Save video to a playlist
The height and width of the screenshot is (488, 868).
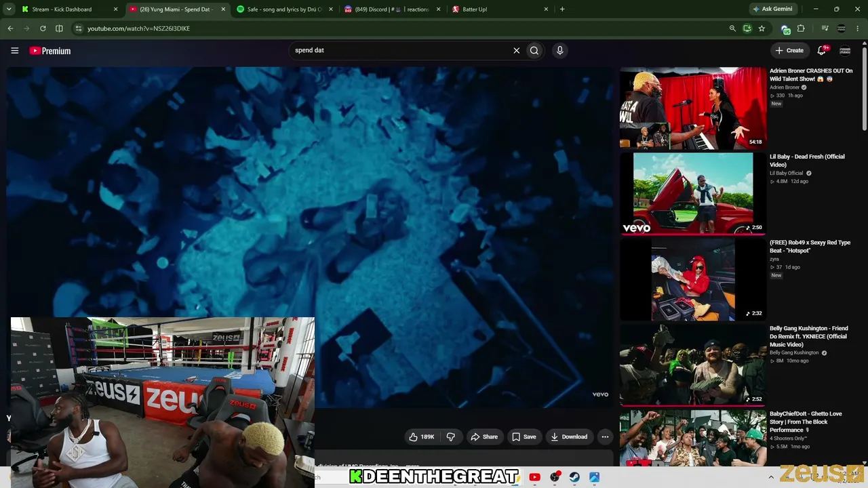(x=524, y=437)
